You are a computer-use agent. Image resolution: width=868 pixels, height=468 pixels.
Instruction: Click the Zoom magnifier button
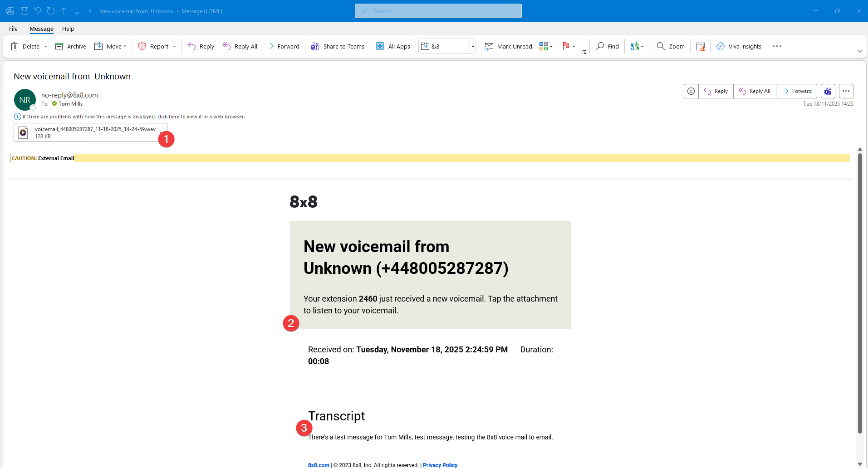[671, 46]
